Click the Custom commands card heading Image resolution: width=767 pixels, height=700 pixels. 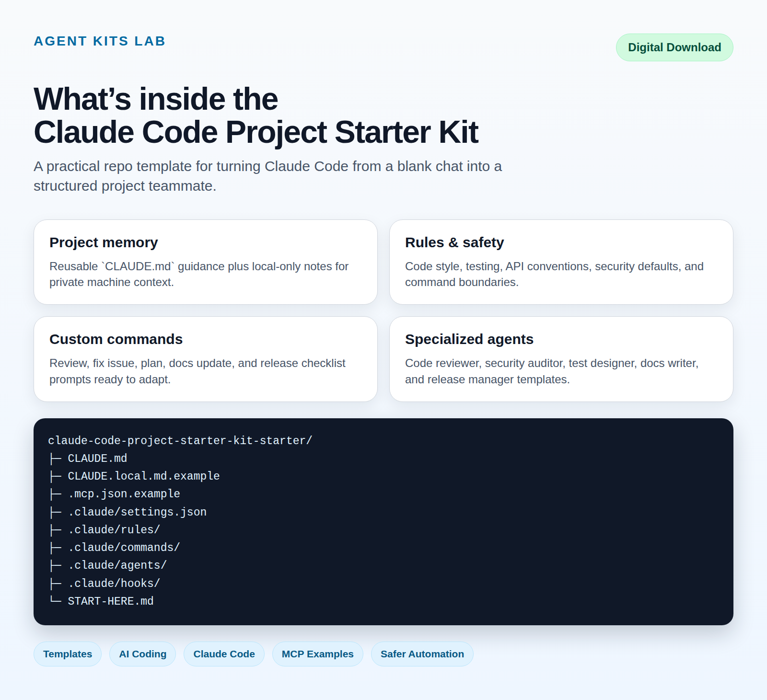tap(116, 339)
